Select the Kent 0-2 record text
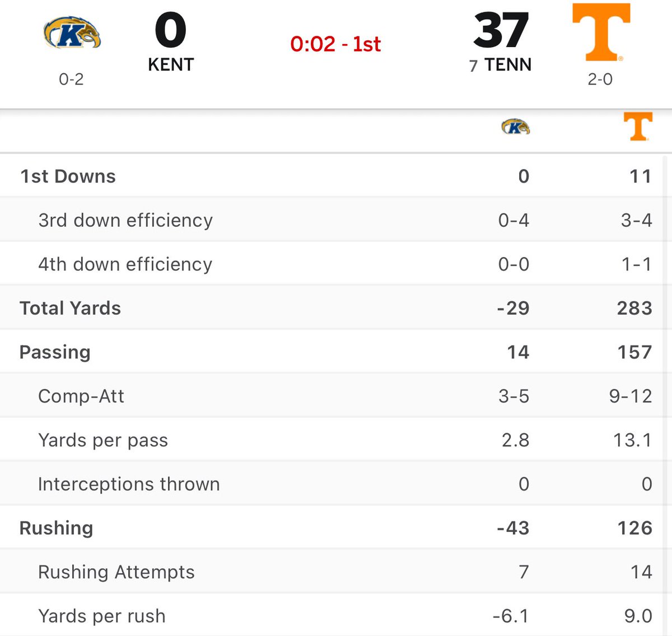Image resolution: width=672 pixels, height=636 pixels. pos(71,79)
